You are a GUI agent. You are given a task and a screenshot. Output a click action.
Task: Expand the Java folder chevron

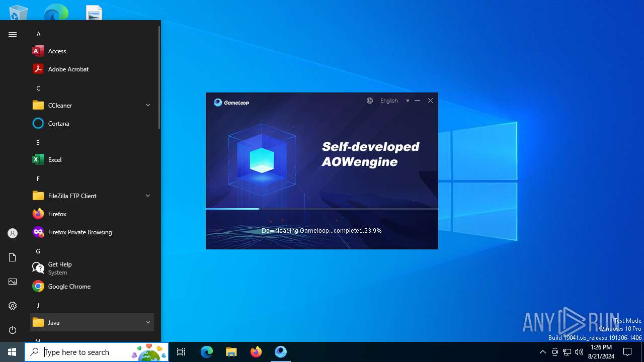(x=148, y=322)
